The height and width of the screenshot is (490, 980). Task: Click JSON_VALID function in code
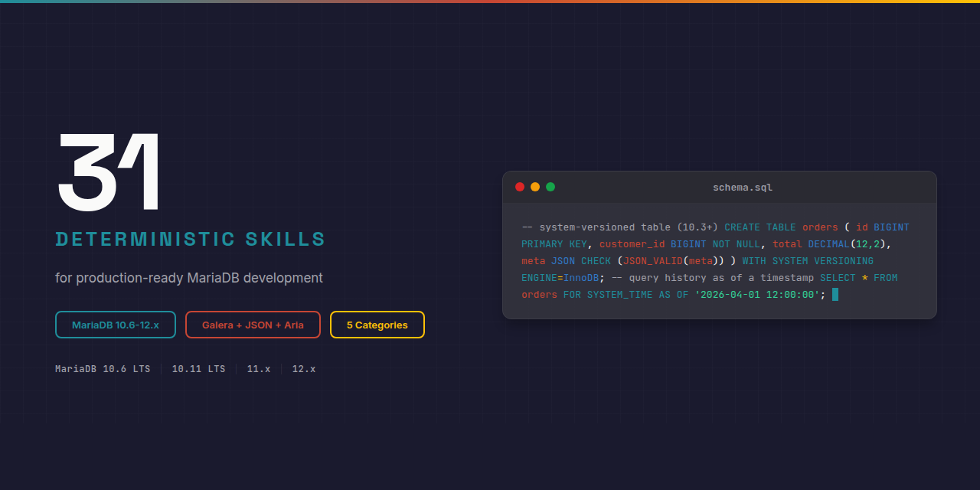click(x=653, y=261)
